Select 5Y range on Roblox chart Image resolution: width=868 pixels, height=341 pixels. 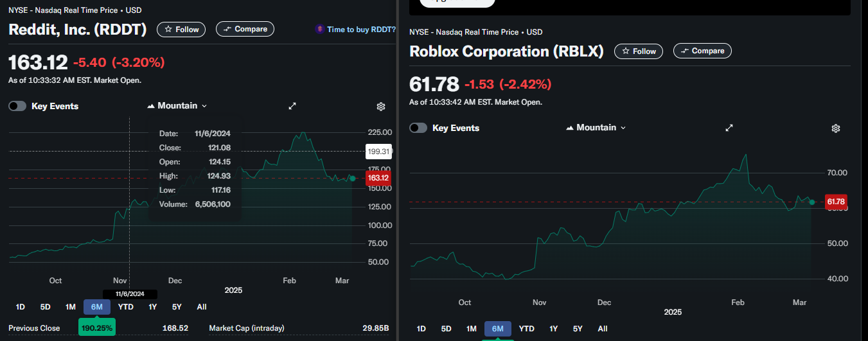(578, 328)
